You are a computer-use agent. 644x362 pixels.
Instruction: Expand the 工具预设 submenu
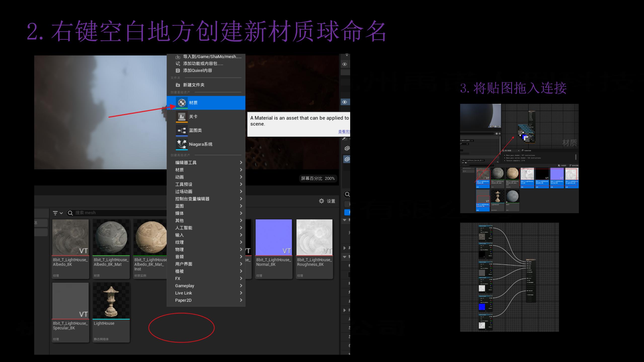[x=206, y=184]
